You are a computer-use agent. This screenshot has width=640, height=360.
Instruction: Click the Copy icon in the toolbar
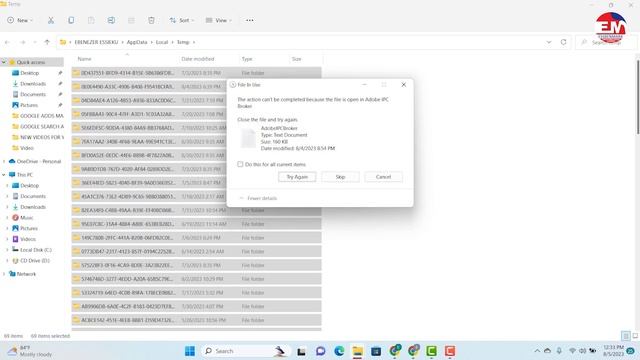pyautogui.click(x=71, y=20)
